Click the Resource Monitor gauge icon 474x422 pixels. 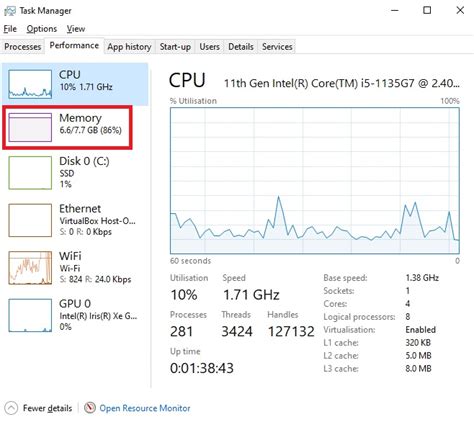coord(90,408)
